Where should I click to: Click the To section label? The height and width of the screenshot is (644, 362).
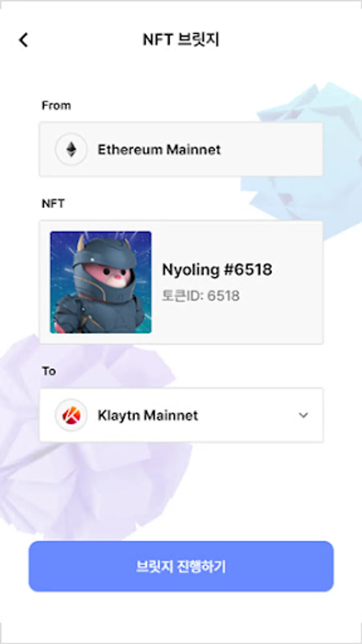pyautogui.click(x=49, y=371)
